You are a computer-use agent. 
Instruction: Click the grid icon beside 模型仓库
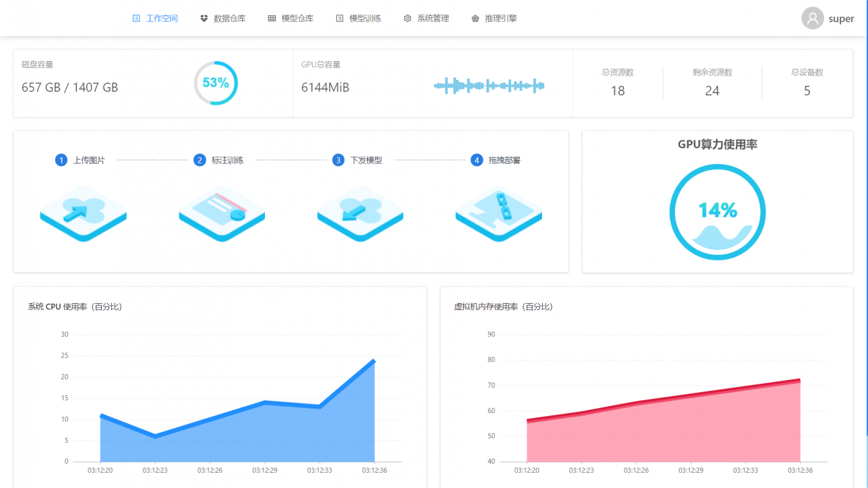coord(272,18)
